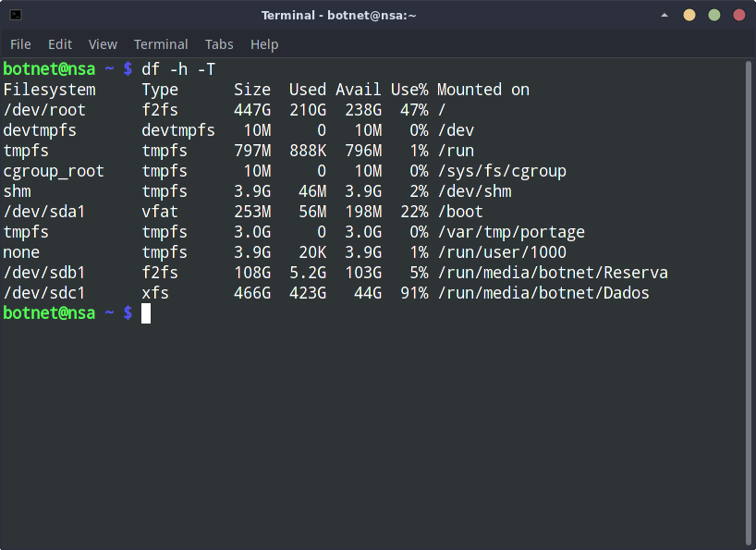Screen dimensions: 756x550
Task: Open the Edit menu
Action: (60, 44)
